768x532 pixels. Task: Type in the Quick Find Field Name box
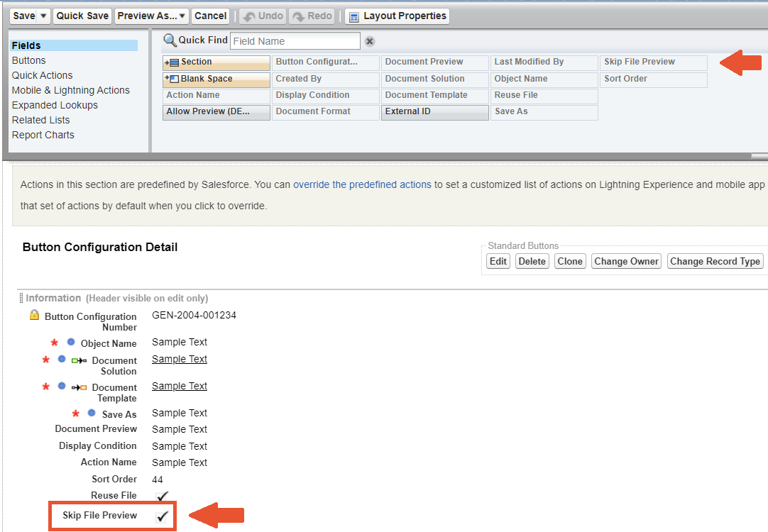click(295, 41)
